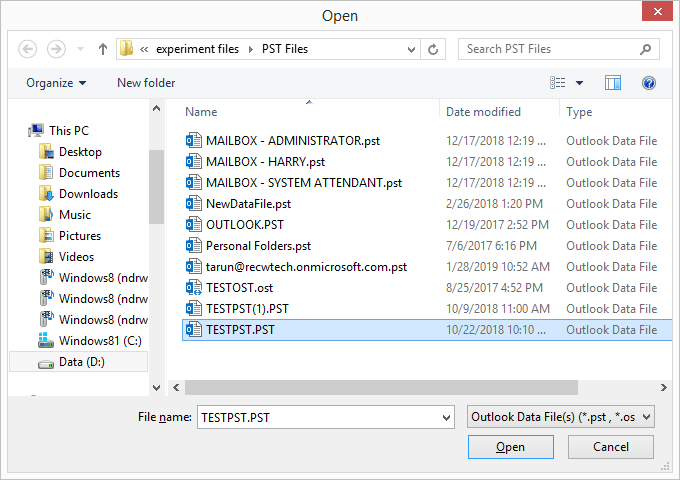Click the Open button
Viewport: 680px width, 480px height.
(510, 447)
